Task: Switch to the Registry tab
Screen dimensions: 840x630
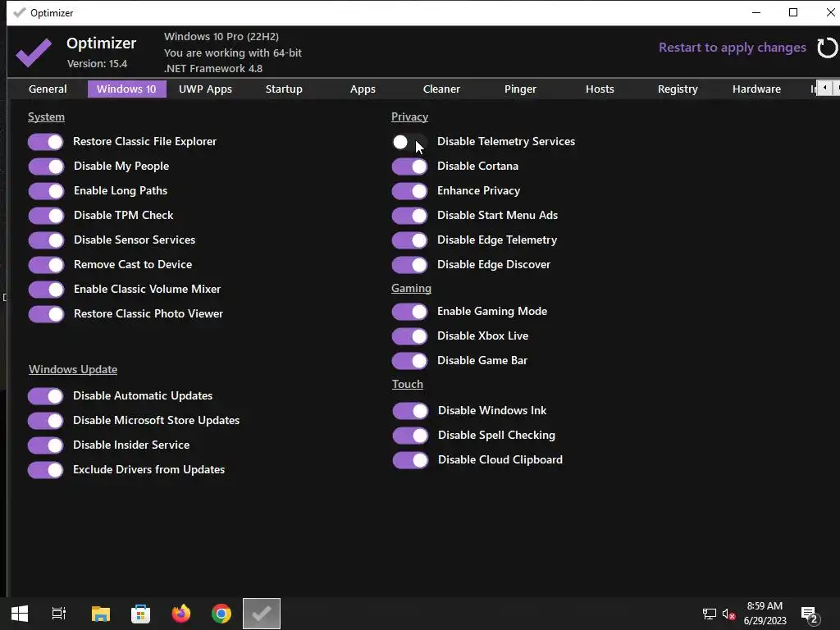Action: tap(678, 89)
